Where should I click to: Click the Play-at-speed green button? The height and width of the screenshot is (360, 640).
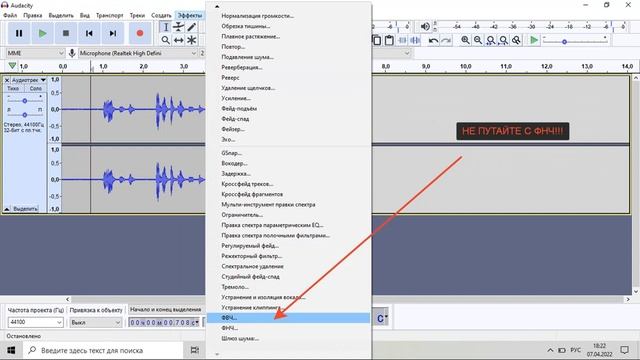tap(534, 40)
